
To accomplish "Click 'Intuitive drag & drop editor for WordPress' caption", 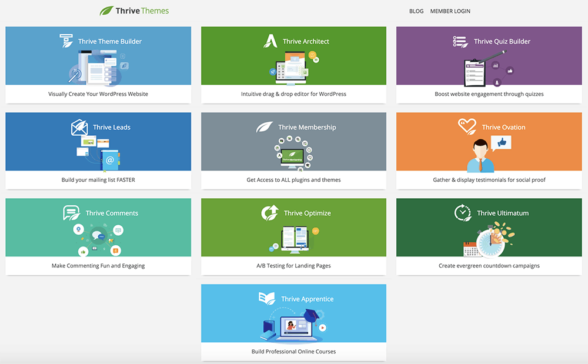I will point(293,94).
